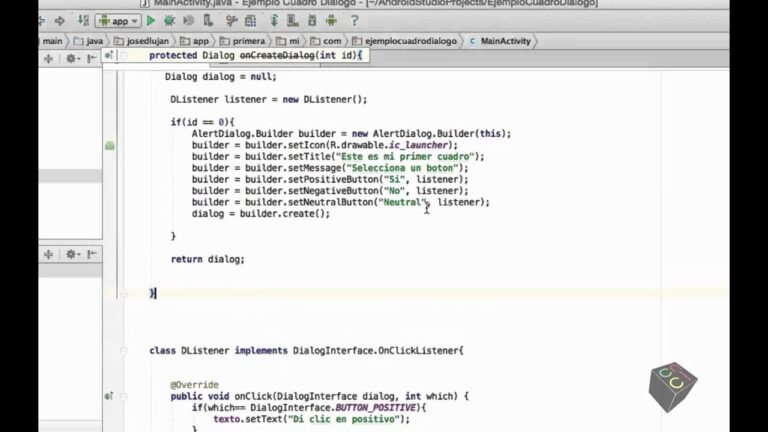Click the BUTTON_POSITIVE constant
Image resolution: width=768 pixels, height=432 pixels.
click(x=376, y=408)
